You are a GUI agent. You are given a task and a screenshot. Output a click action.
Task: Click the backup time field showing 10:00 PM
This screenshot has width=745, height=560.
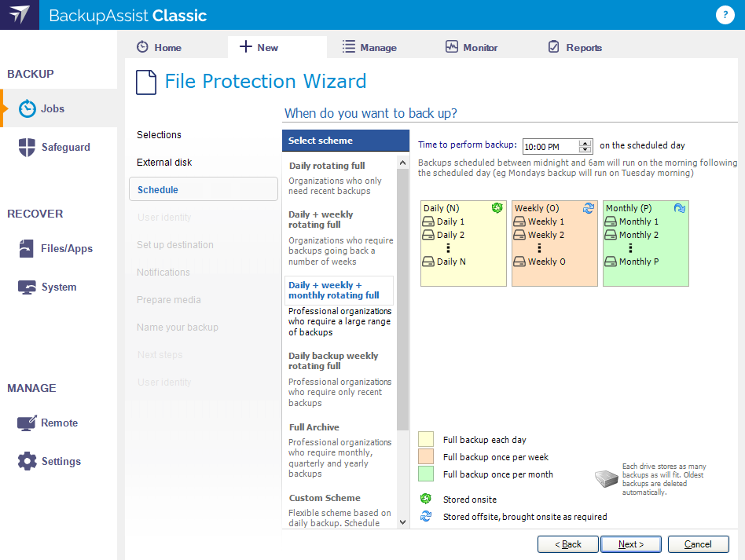pyautogui.click(x=551, y=146)
